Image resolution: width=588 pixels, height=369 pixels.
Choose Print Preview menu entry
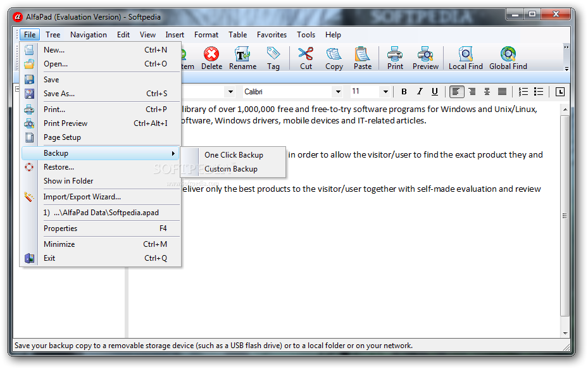[x=101, y=123]
